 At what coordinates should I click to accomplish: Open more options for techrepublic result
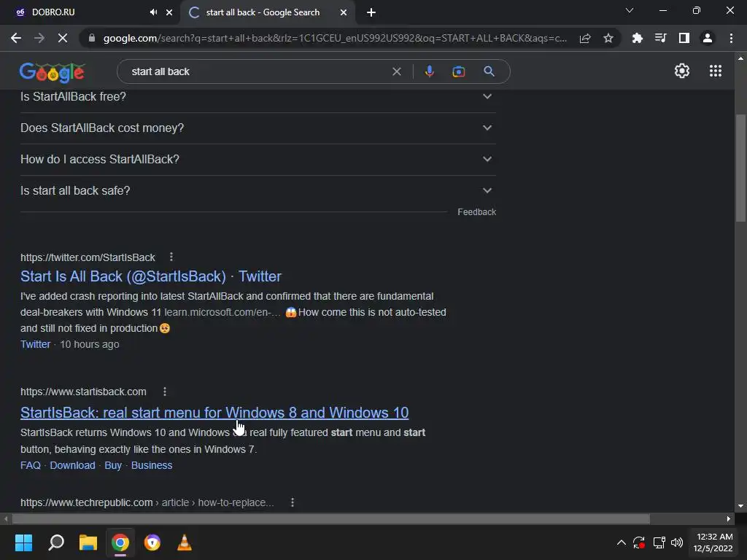(x=293, y=502)
